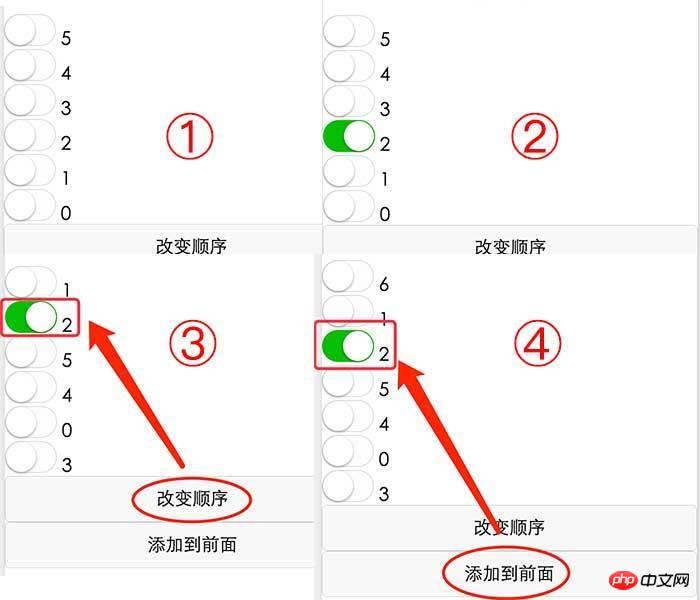Turn off green switch 2 in panel 2
The height and width of the screenshot is (600, 700).
pyautogui.click(x=349, y=136)
